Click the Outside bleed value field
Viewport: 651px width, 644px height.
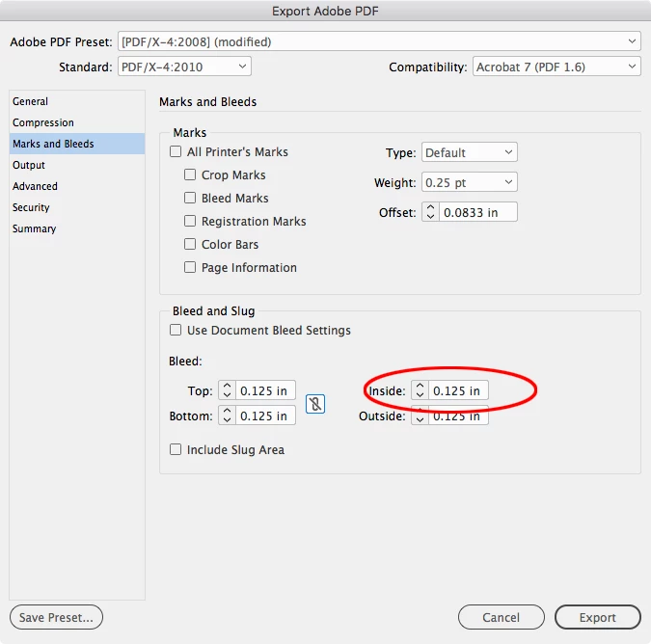458,416
